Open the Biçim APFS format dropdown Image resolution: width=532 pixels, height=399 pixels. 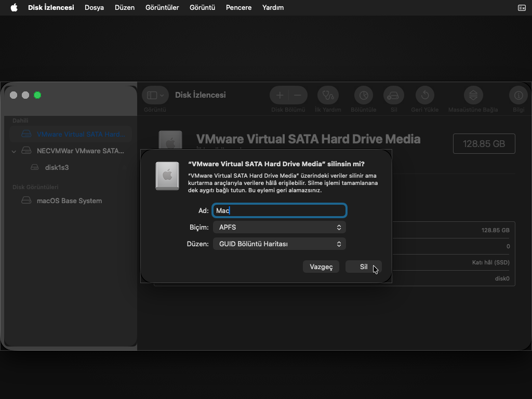(x=279, y=228)
